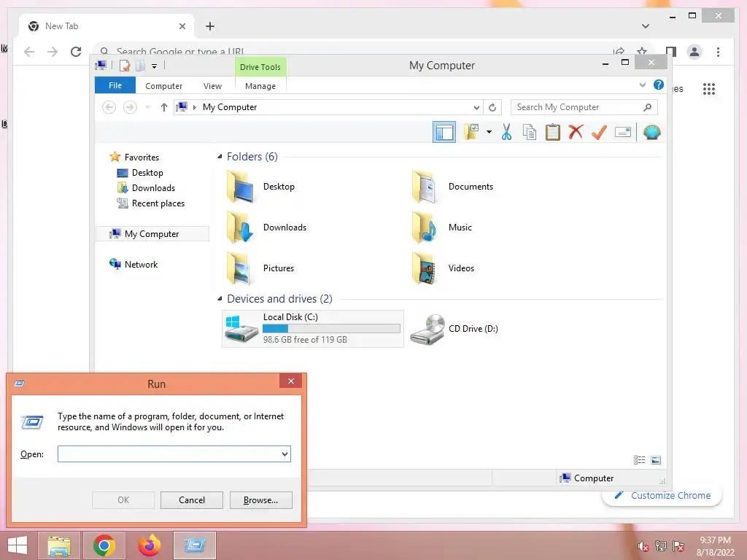
Task: Reload the Chrome page
Action: (x=76, y=52)
